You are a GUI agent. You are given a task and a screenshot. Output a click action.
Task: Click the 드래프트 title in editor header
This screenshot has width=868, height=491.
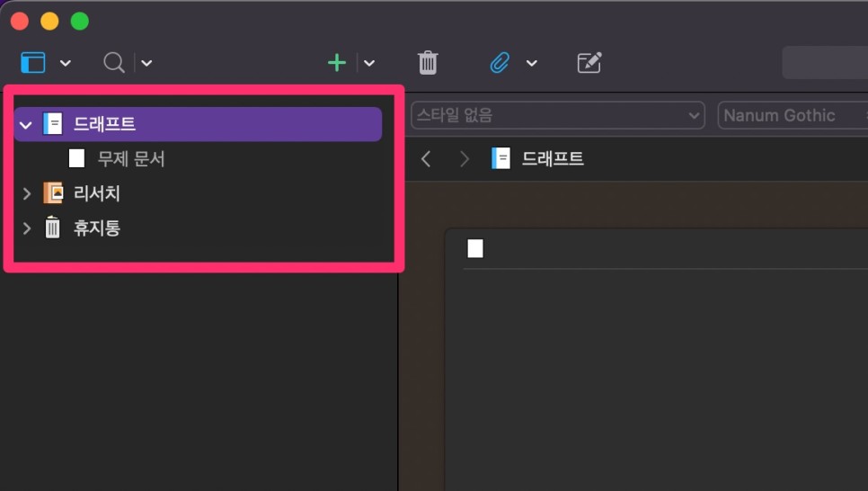tap(553, 159)
